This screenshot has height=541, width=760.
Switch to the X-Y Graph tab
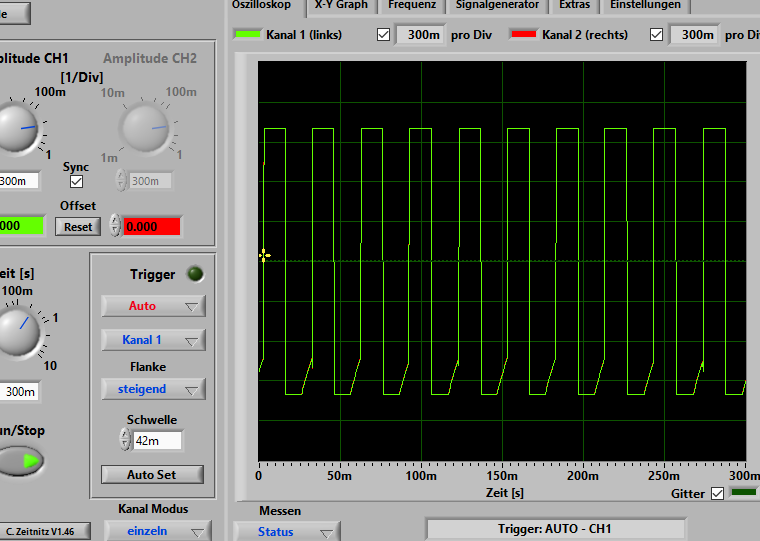point(340,5)
